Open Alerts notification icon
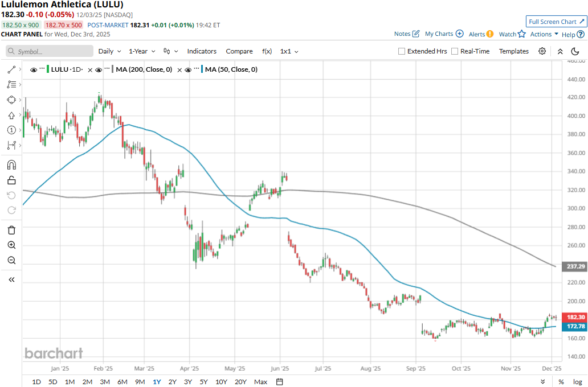Screen dimensions: 588x387 tap(489, 34)
